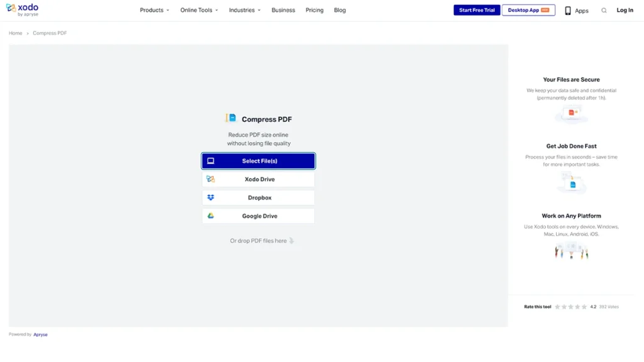The width and height of the screenshot is (644, 362).
Task: Click the Compress PDF document icon
Action: (x=231, y=118)
